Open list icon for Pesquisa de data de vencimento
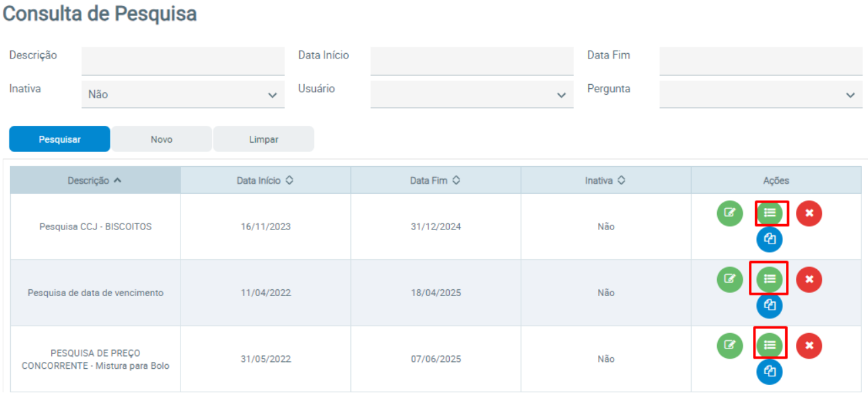The width and height of the screenshot is (868, 393). (x=770, y=279)
